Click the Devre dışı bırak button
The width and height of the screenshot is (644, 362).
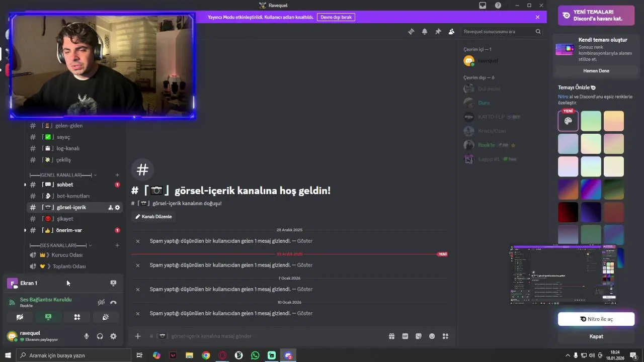pos(336,17)
